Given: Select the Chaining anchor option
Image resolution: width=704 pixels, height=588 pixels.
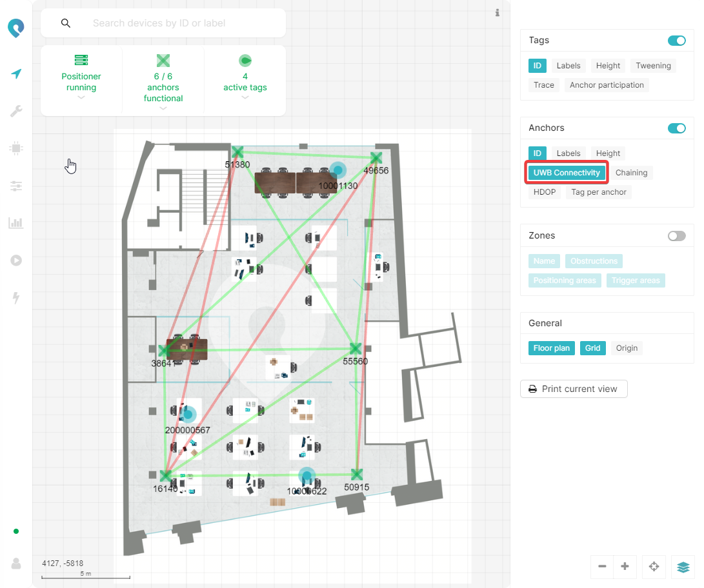Looking at the screenshot, I should tap(631, 173).
